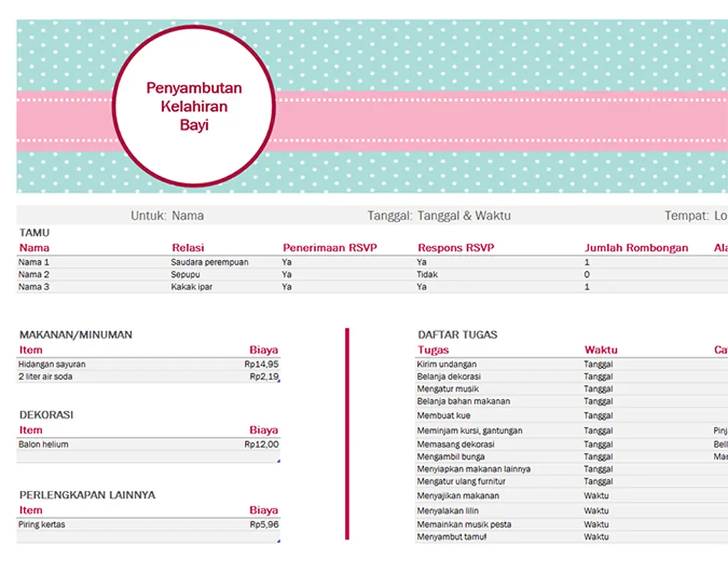Viewport: 728px width, 561px height.
Task: Click the Rp14,95 cost cell
Action: coord(261,365)
